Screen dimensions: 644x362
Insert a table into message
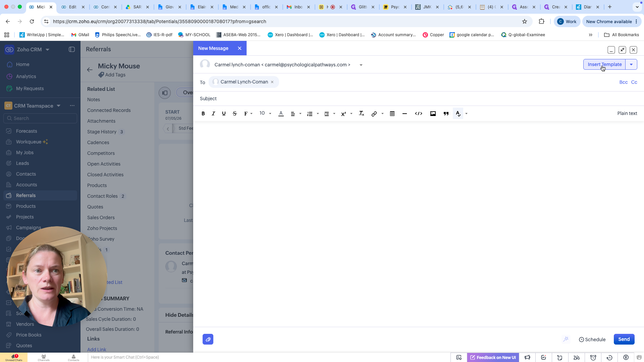coord(392,114)
